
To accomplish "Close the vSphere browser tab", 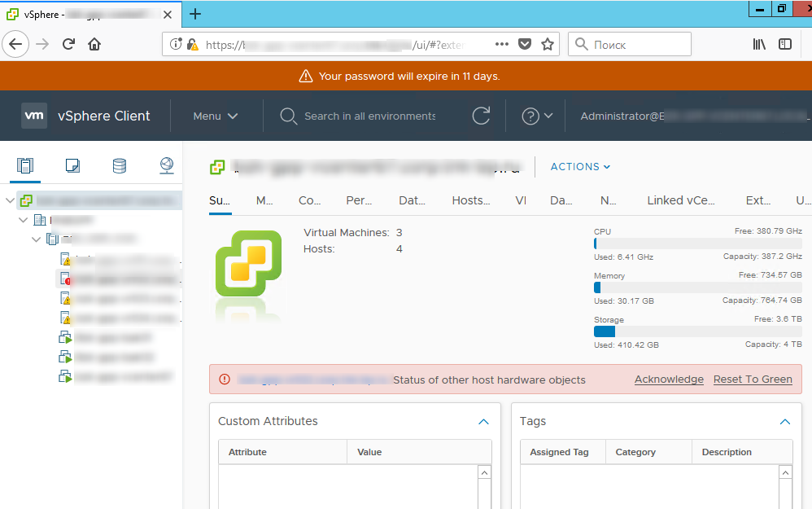I will 168,15.
